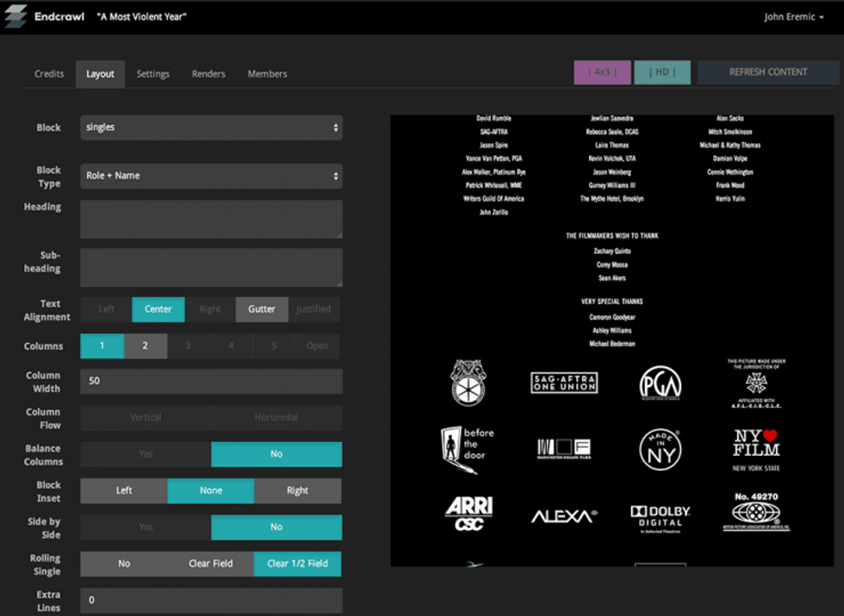
Task: Click the Dolby Digital logo
Action: click(x=661, y=519)
